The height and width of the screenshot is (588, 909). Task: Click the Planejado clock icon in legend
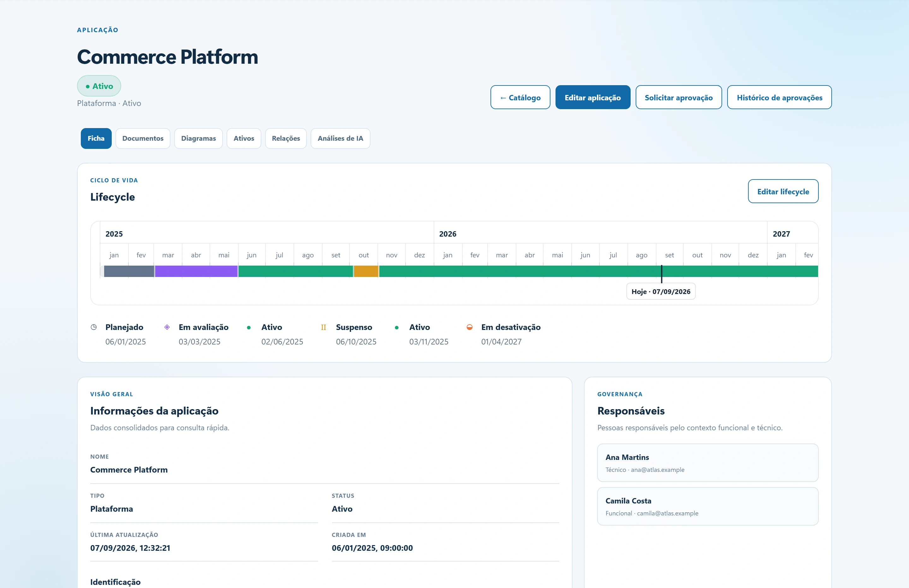click(x=93, y=327)
